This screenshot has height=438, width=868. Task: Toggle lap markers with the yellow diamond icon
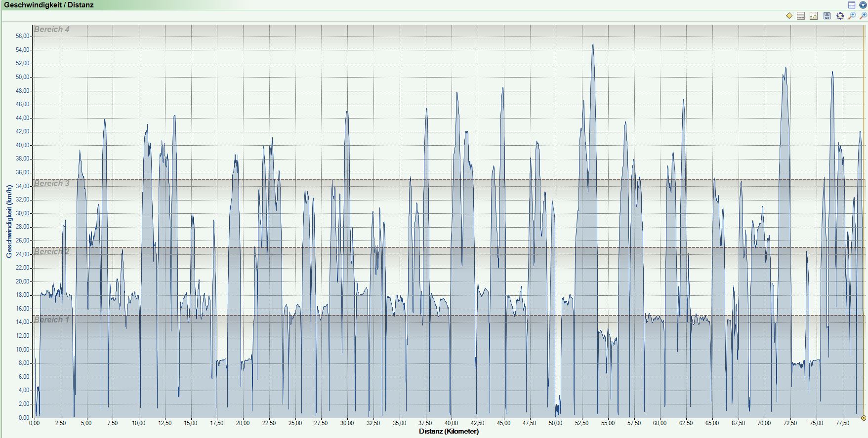(789, 16)
